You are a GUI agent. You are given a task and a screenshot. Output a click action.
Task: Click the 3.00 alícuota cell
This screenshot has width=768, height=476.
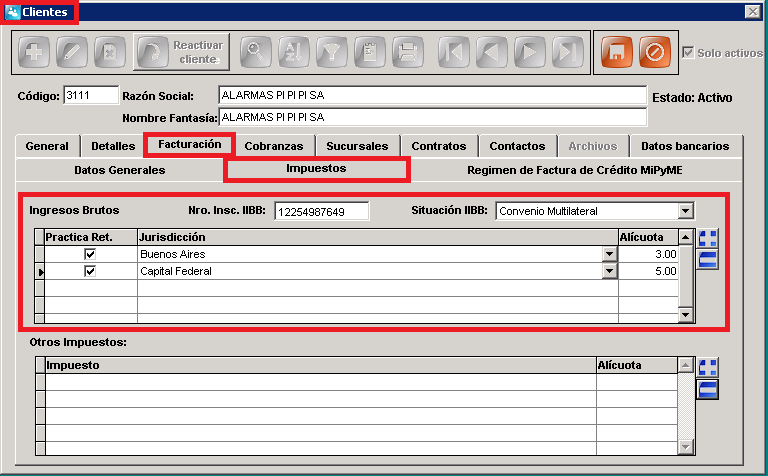pos(648,254)
